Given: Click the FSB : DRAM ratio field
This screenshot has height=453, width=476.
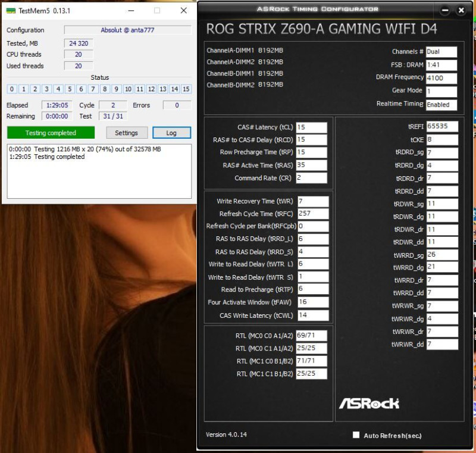Looking at the screenshot, I should [441, 65].
